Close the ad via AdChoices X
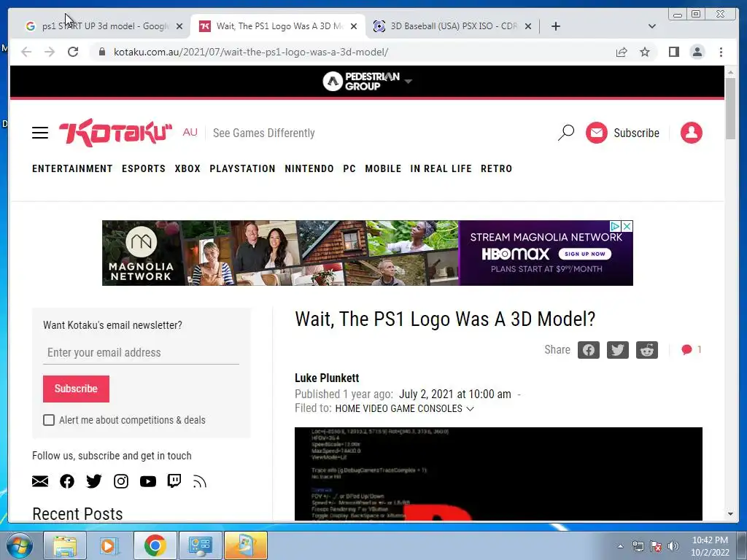Image resolution: width=747 pixels, height=560 pixels. [627, 226]
